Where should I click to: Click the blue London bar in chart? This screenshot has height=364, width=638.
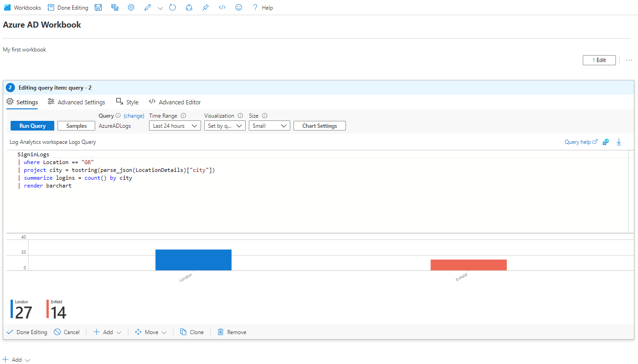point(193,260)
